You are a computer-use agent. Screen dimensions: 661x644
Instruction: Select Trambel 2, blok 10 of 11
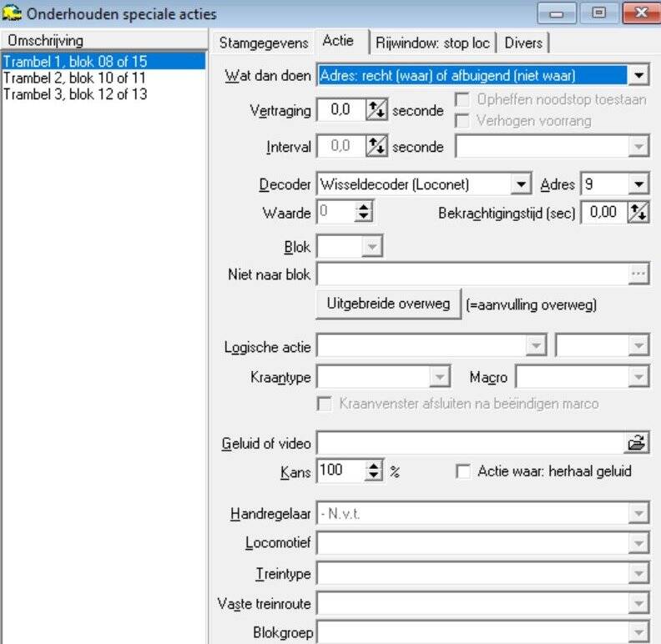103,78
